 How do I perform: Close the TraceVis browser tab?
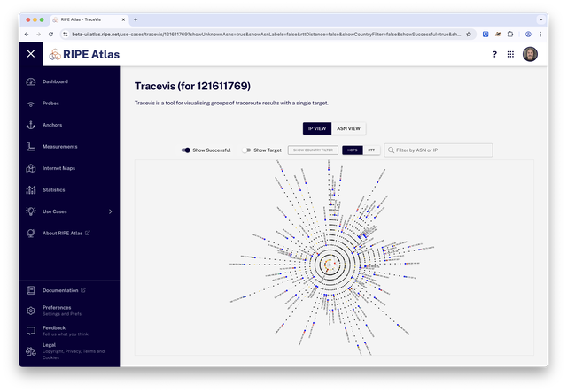point(123,19)
